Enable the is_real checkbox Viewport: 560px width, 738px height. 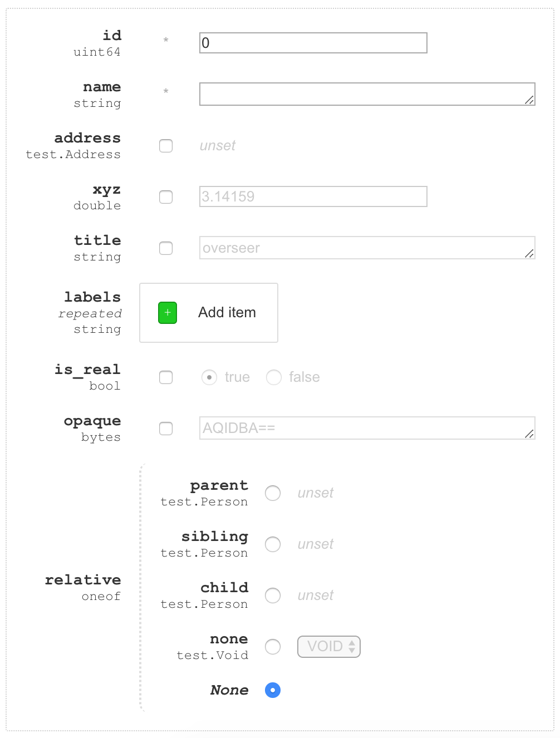point(165,377)
